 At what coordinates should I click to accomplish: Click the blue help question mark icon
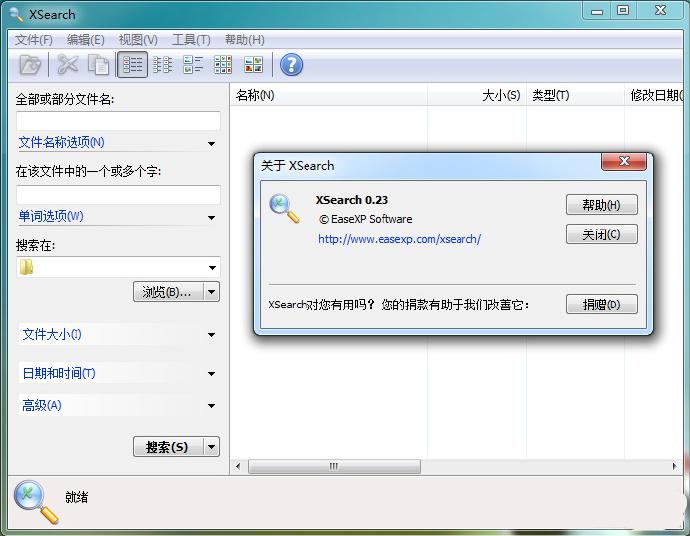[291, 65]
